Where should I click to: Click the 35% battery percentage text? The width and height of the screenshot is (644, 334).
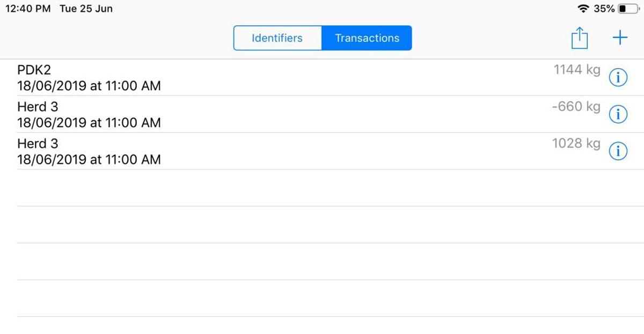pyautogui.click(x=604, y=9)
